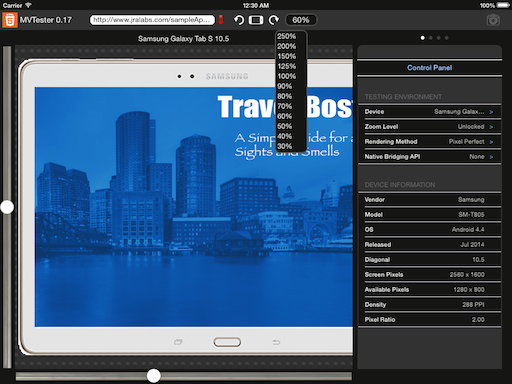
Task: Open Rendering Method options
Action: [429, 142]
